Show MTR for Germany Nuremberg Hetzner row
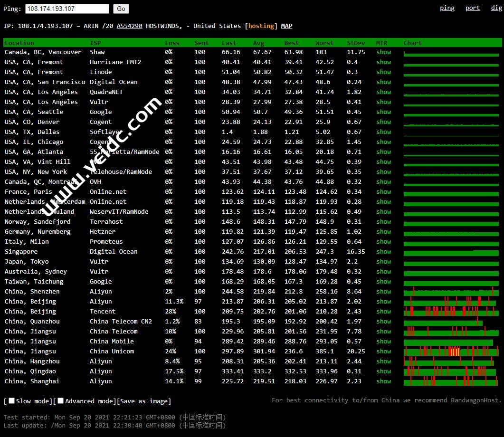 click(383, 232)
